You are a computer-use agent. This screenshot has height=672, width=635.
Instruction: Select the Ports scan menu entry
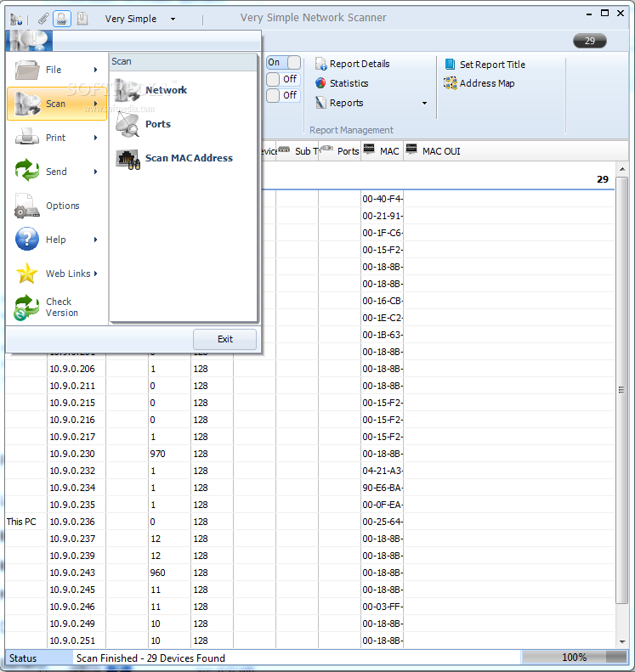pos(184,124)
